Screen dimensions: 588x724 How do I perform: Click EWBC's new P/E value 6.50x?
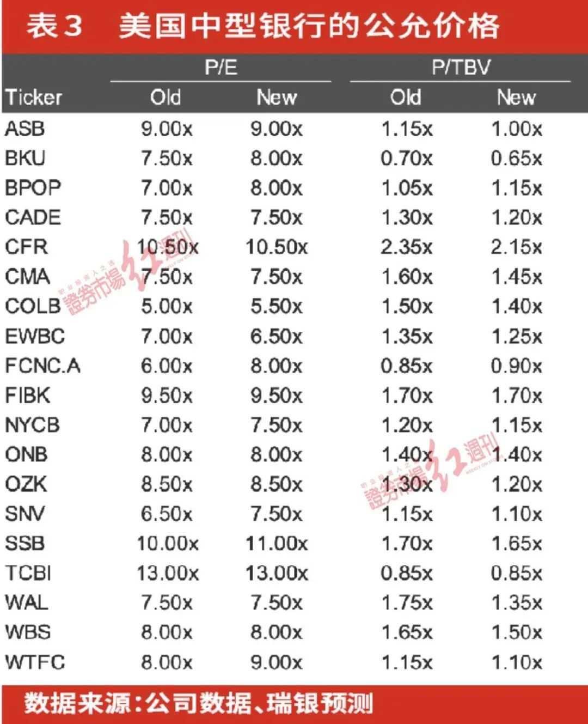tap(276, 336)
